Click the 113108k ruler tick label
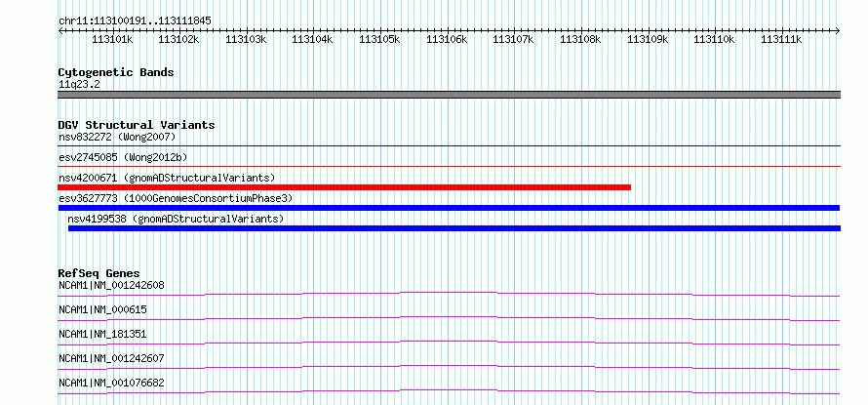The image size is (868, 405). point(580,39)
